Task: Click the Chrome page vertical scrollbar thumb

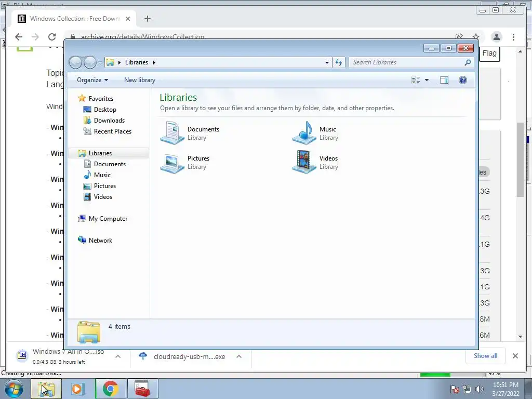Action: [x=520, y=159]
